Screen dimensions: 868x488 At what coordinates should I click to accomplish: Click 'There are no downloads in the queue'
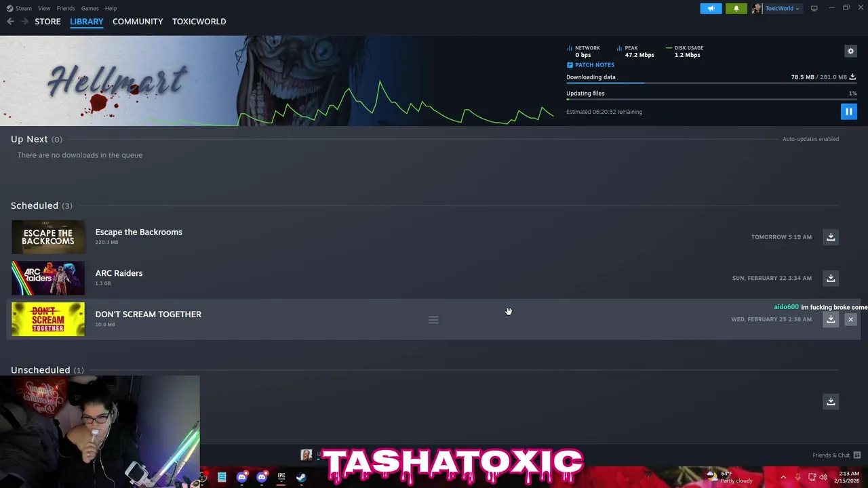click(79, 155)
